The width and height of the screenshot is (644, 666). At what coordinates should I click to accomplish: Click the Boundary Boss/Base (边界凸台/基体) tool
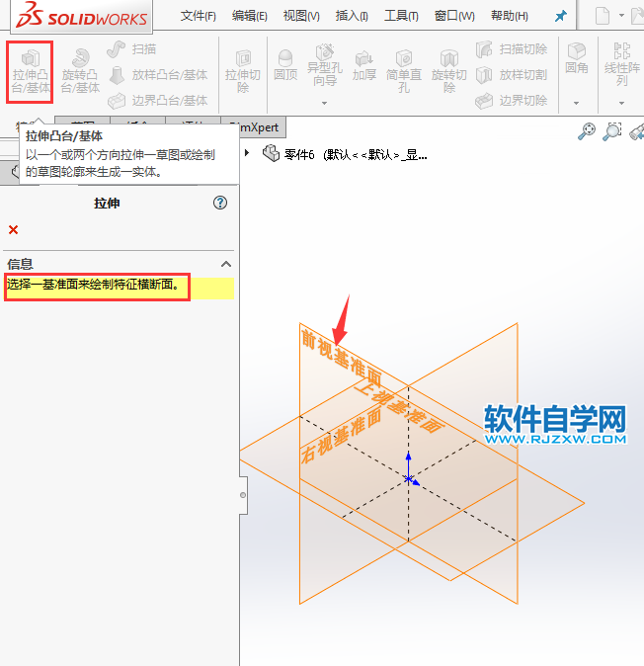(158, 100)
